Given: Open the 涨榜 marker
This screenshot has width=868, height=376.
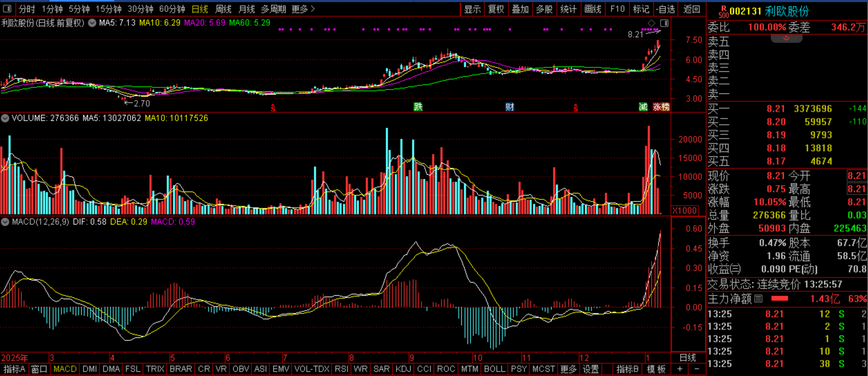Looking at the screenshot, I should [x=661, y=107].
